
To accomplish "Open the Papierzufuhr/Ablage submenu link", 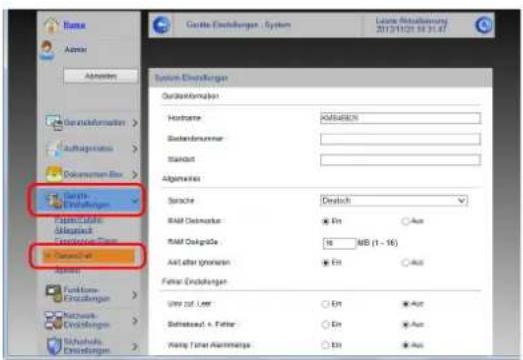I will (79, 225).
